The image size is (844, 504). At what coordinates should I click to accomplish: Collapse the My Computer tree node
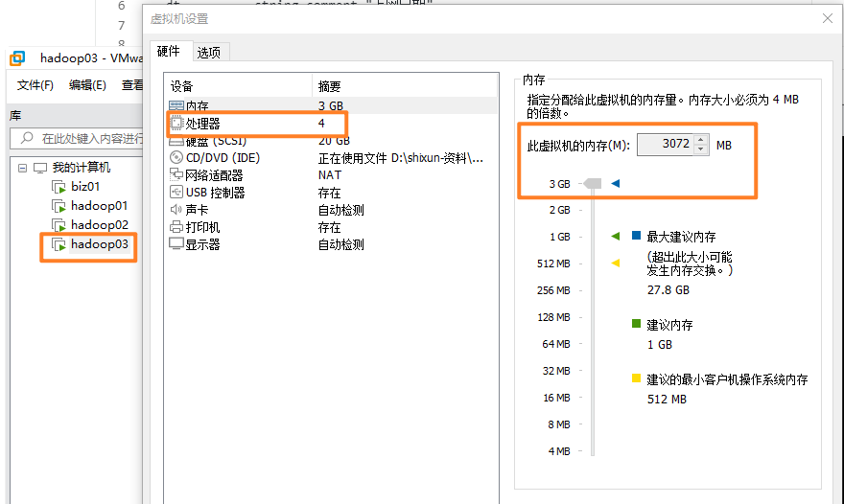tap(22, 168)
